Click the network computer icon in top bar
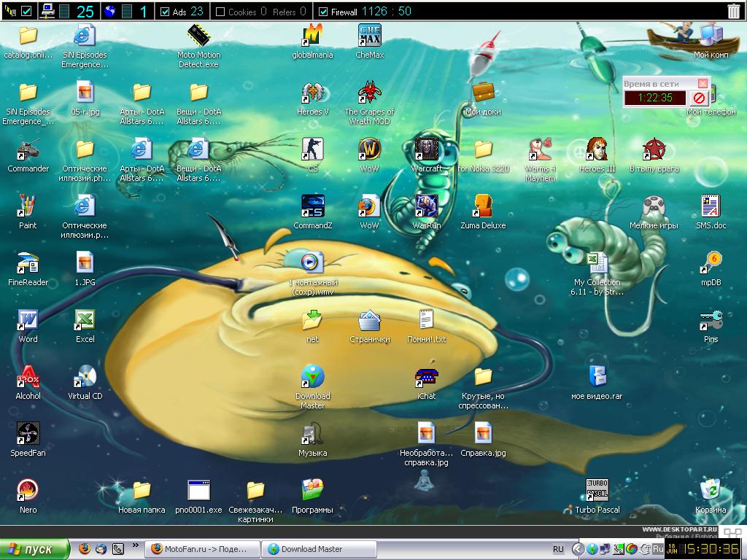 click(47, 11)
